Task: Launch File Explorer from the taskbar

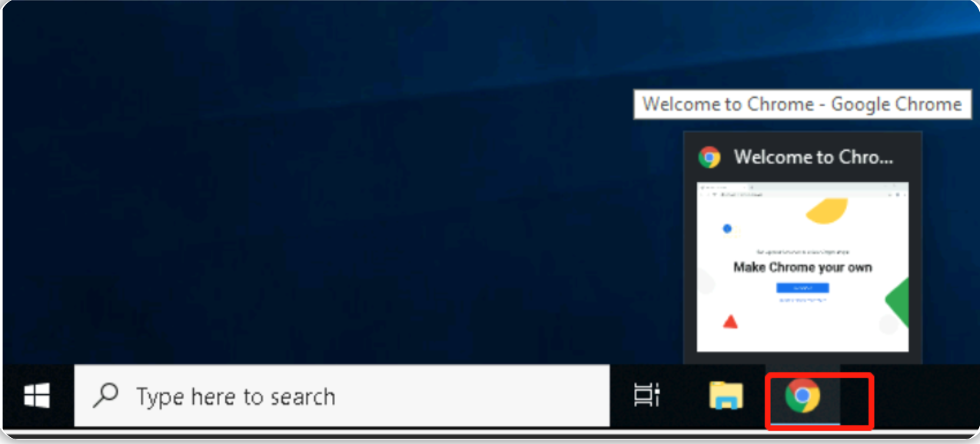Action: (x=726, y=396)
